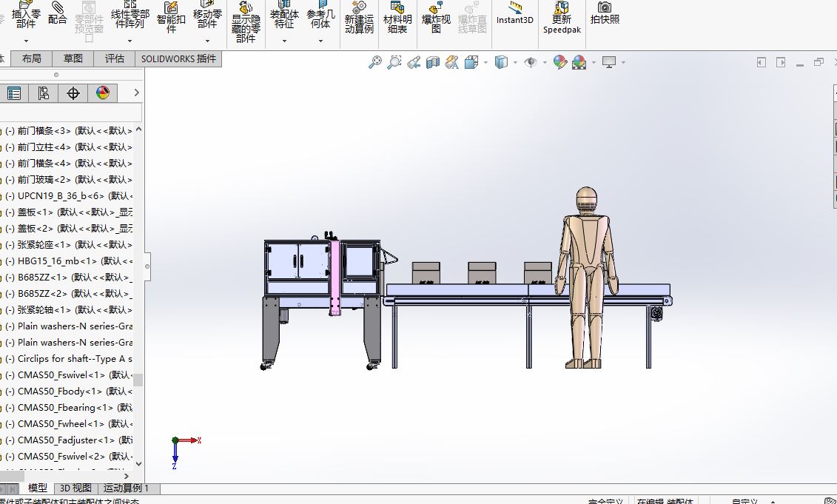Screen dimensions: 837x504
Task: Switch to the 草图 (Sketch) tab
Action: click(x=73, y=58)
